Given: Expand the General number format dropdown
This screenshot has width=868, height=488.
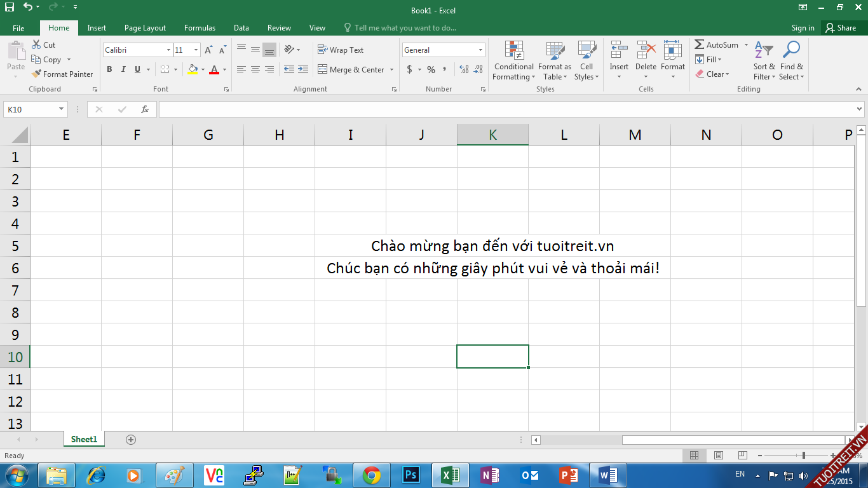Looking at the screenshot, I should tap(480, 50).
